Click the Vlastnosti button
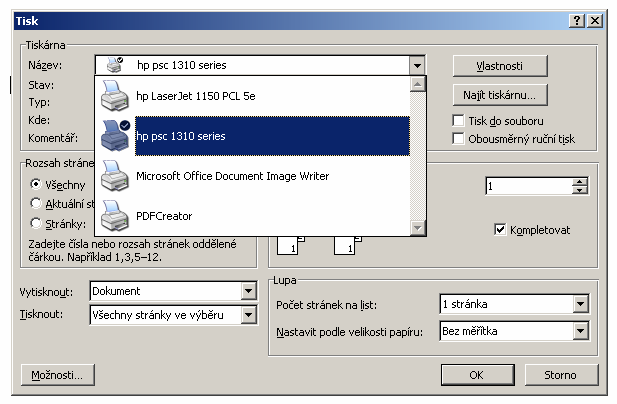The image size is (617, 404). (x=500, y=66)
